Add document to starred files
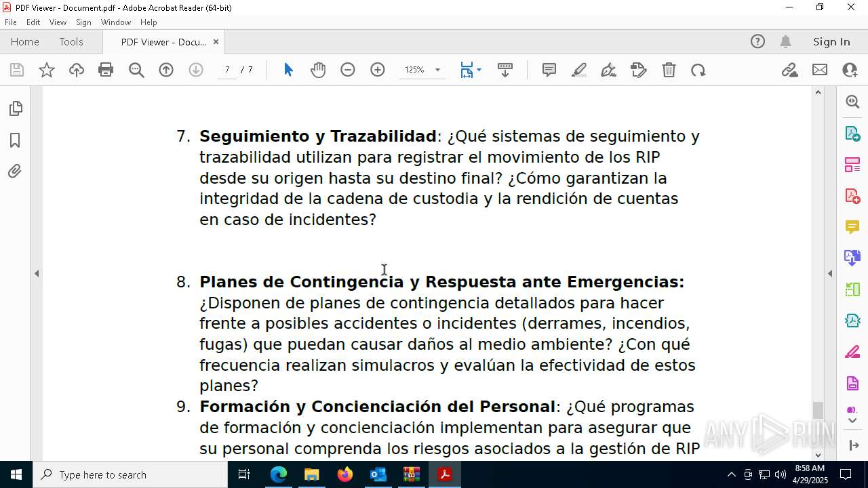The height and width of the screenshot is (488, 868). 47,70
